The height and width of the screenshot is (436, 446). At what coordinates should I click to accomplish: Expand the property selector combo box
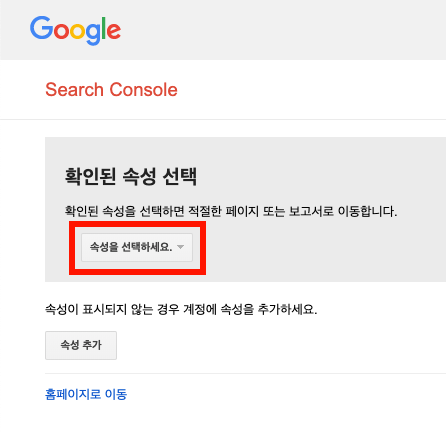pos(137,247)
